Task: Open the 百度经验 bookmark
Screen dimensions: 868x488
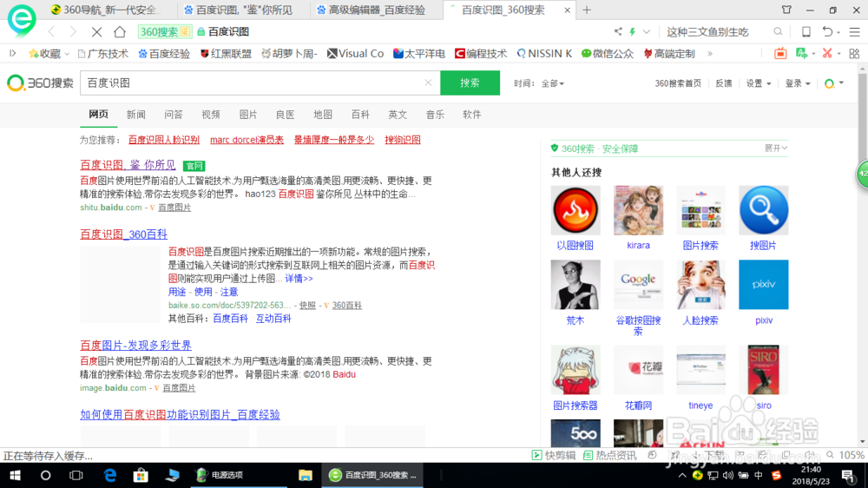Action: pyautogui.click(x=164, y=54)
